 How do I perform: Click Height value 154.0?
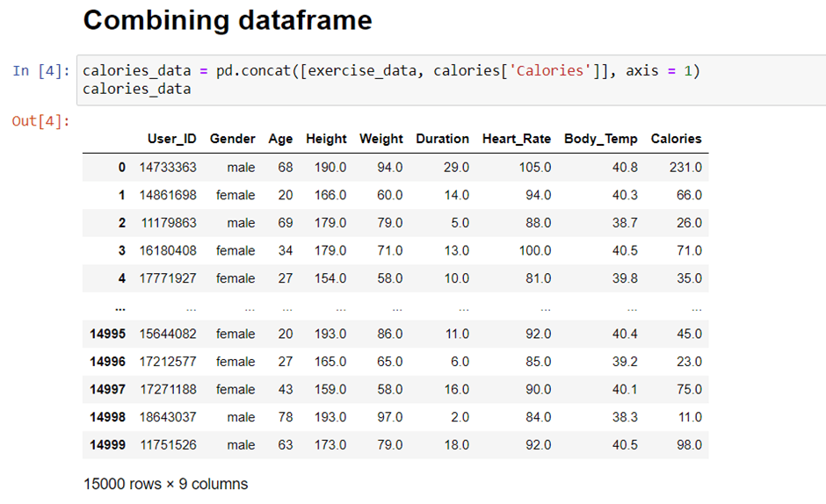[x=330, y=278]
